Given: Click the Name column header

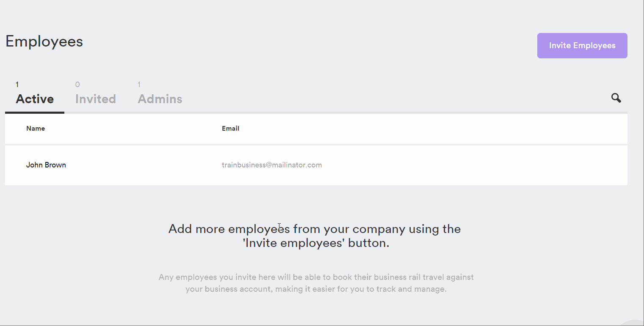Looking at the screenshot, I should click(36, 129).
